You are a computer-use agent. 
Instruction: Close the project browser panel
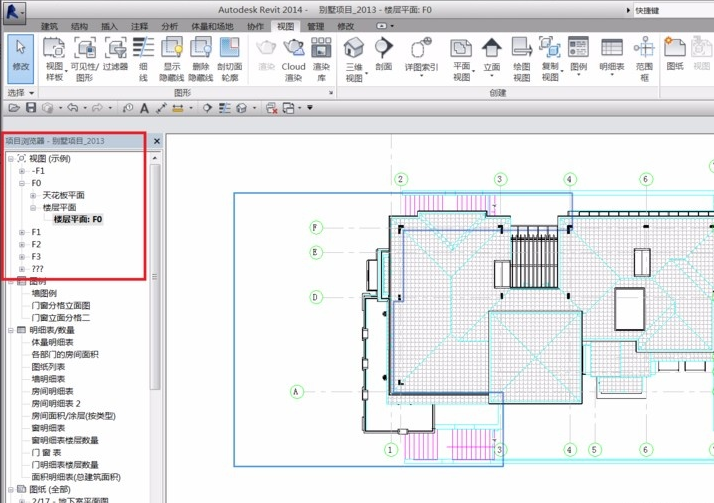tap(157, 141)
